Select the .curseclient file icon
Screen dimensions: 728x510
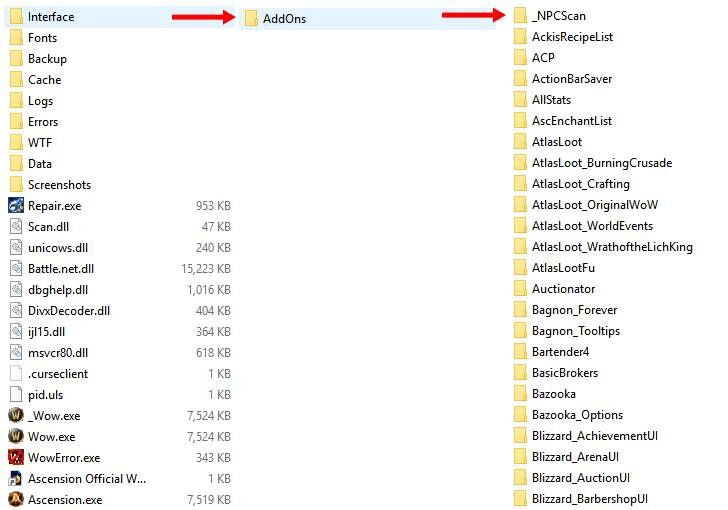[x=16, y=373]
